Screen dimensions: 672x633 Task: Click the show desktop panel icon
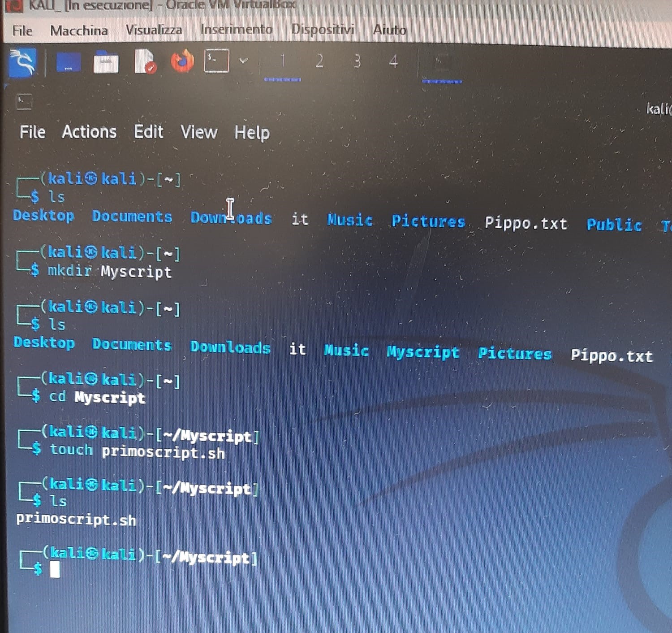click(68, 62)
